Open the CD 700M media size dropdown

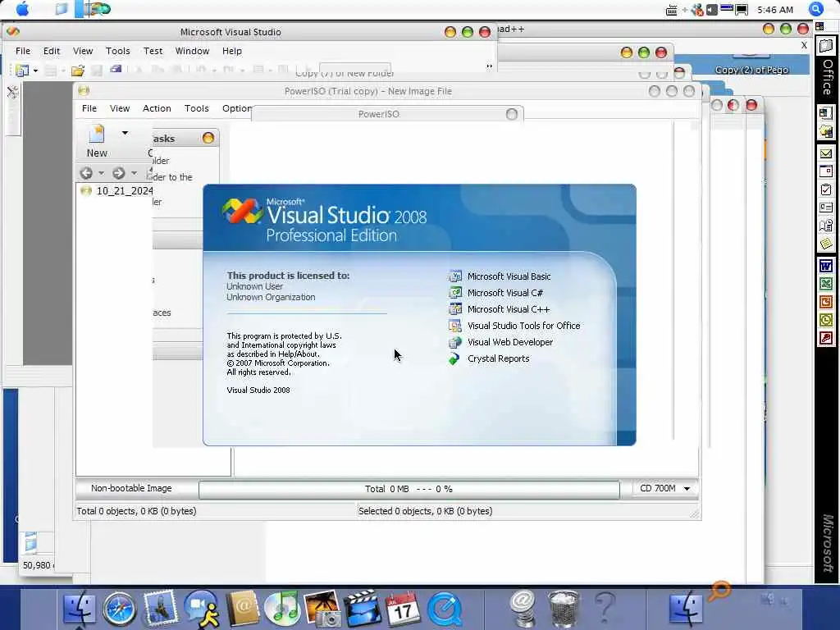pos(687,489)
